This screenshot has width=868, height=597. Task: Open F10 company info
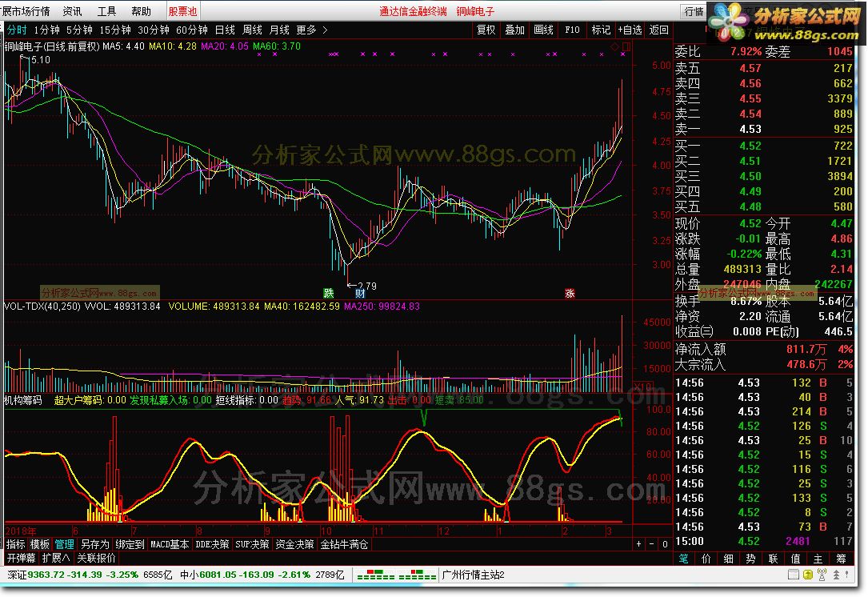click(572, 30)
